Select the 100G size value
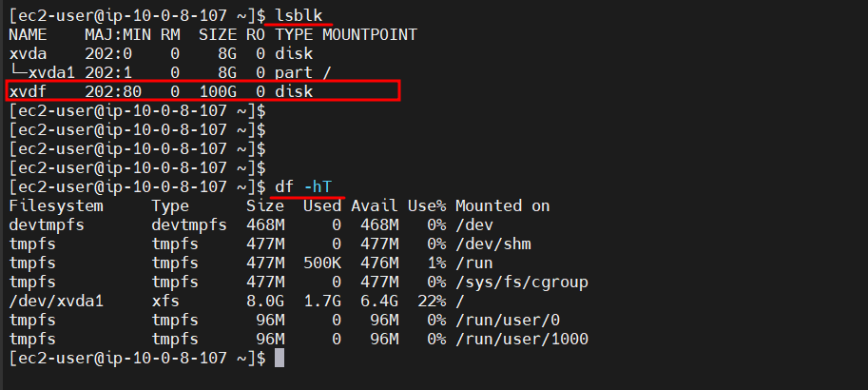Viewport: 868px width, 390px height. coord(218,92)
